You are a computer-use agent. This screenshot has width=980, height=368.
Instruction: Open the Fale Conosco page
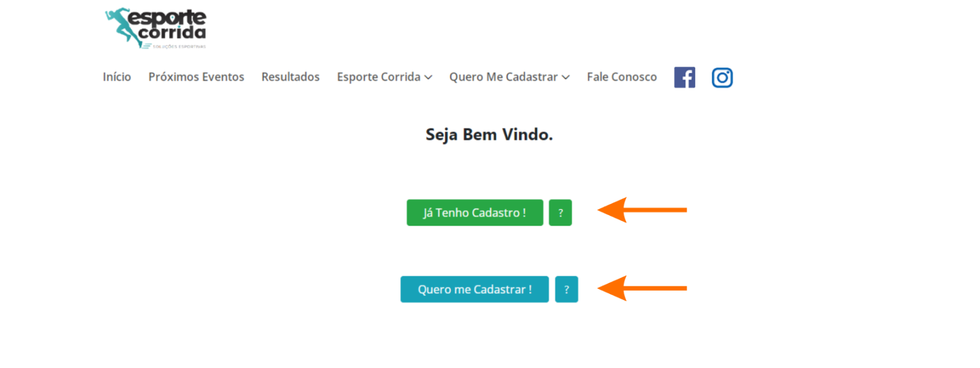coord(622,77)
